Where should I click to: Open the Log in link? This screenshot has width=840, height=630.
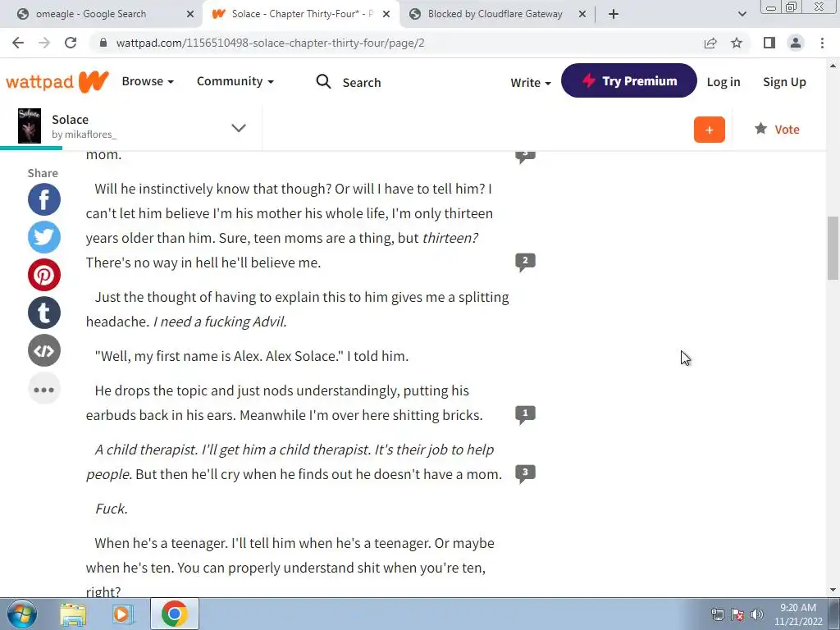click(724, 82)
